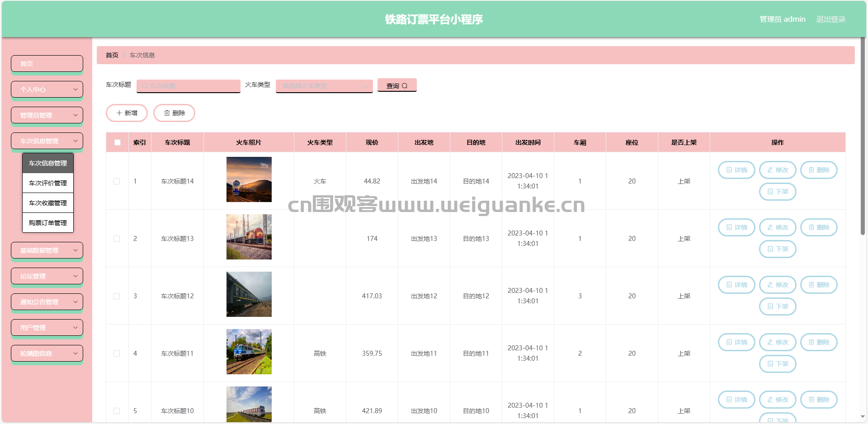
Task: Expand 论坛管理 sidebar menu
Action: [x=47, y=276]
